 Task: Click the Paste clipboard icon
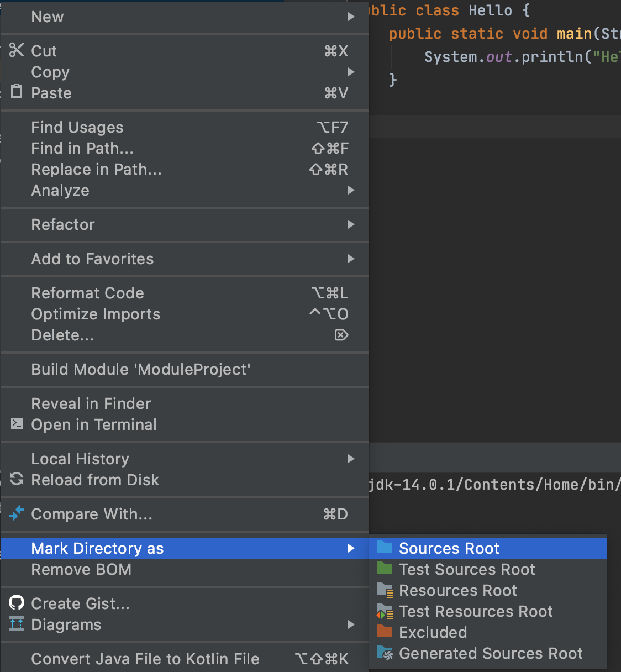(17, 91)
